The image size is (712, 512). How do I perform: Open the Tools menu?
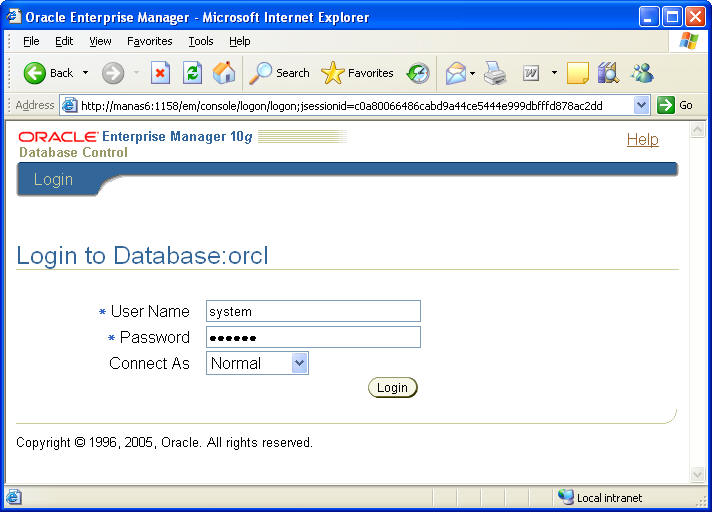point(201,41)
